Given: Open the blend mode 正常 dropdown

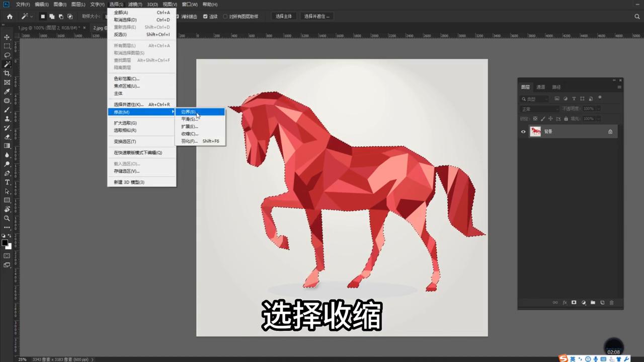Looking at the screenshot, I should (539, 109).
